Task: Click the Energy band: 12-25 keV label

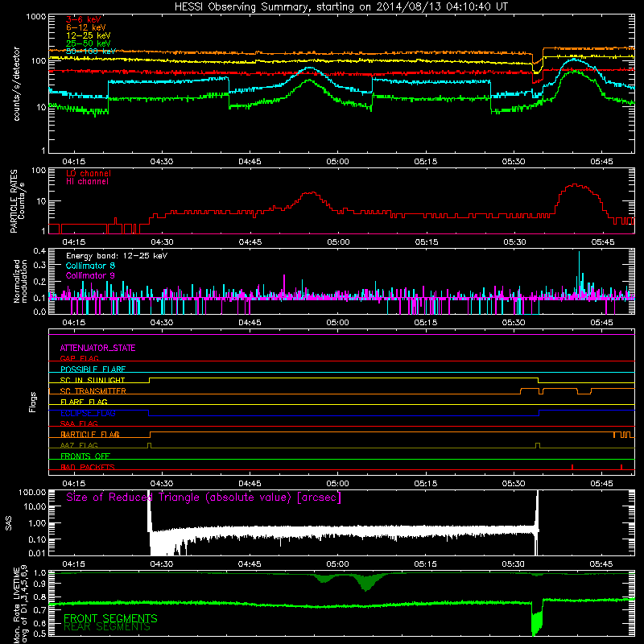Action: pos(117,256)
